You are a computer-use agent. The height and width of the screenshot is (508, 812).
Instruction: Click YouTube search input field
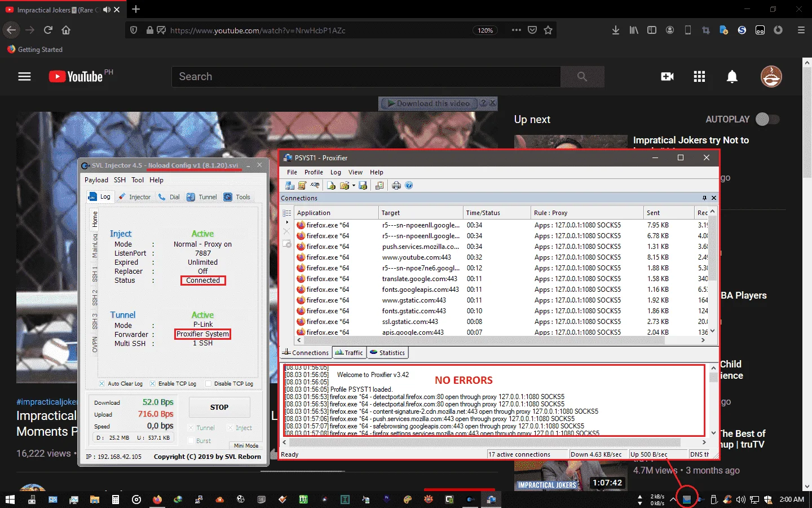[x=367, y=77]
